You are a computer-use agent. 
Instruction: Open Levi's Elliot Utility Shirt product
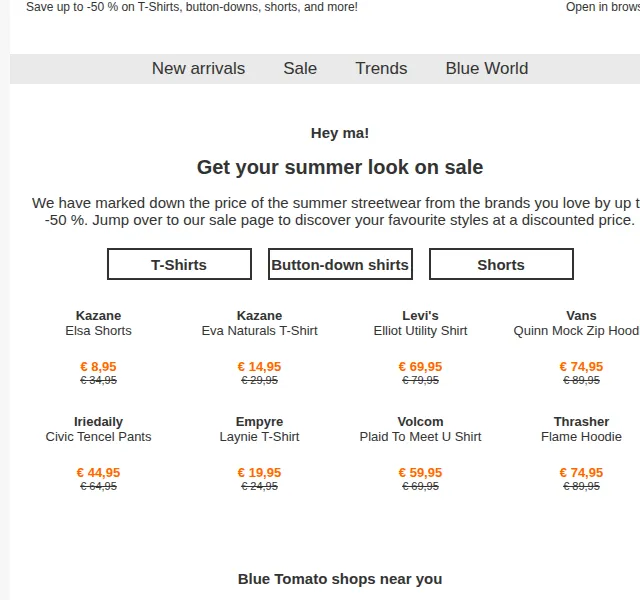pyautogui.click(x=420, y=323)
